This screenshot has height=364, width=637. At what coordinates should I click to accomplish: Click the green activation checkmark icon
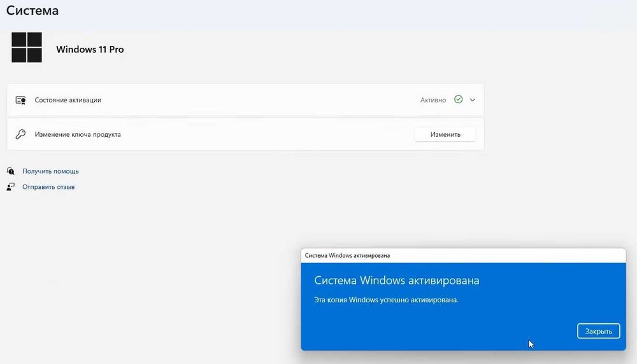point(458,99)
